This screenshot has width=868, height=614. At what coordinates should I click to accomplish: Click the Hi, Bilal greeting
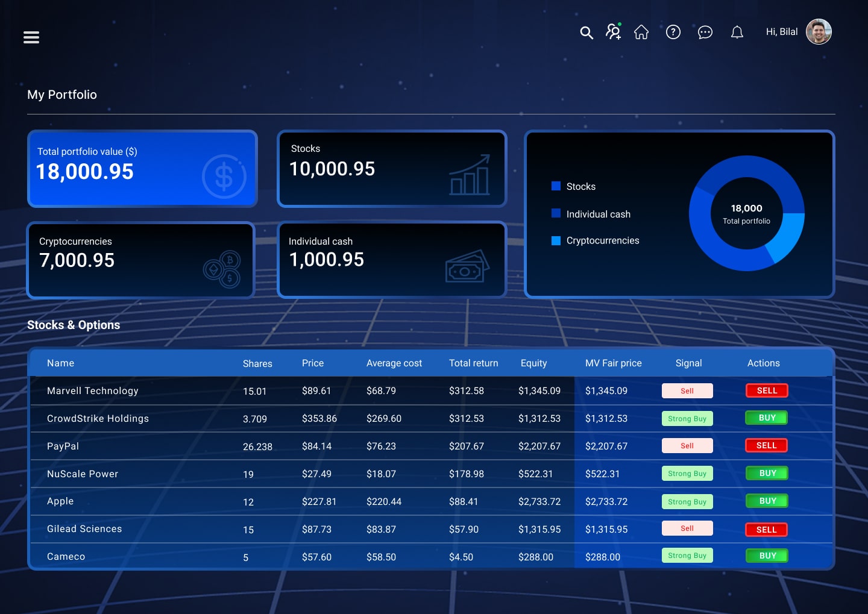(782, 32)
